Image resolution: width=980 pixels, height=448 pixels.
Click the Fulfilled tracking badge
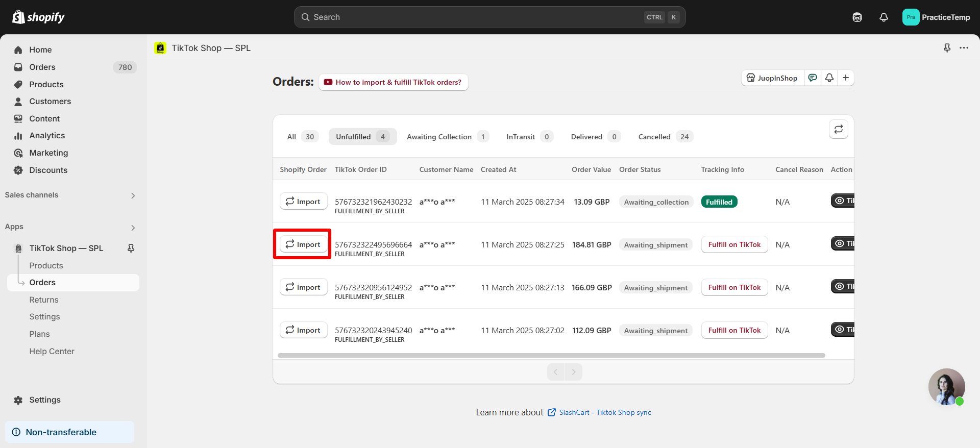point(719,202)
